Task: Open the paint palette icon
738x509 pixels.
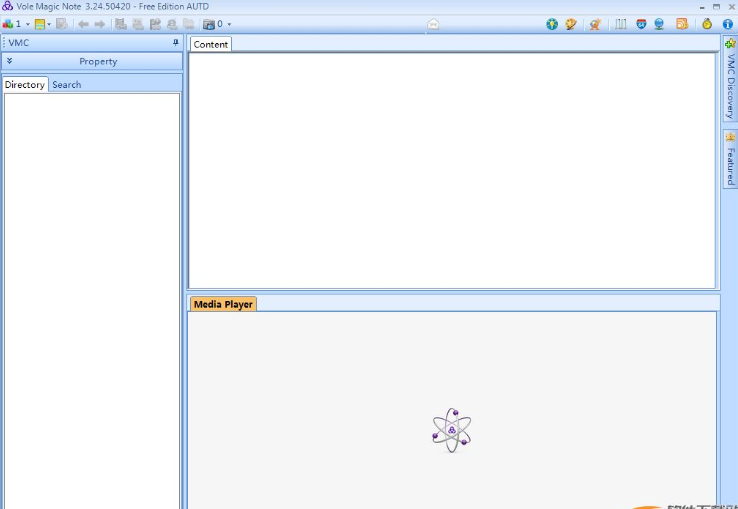Action: [x=571, y=24]
